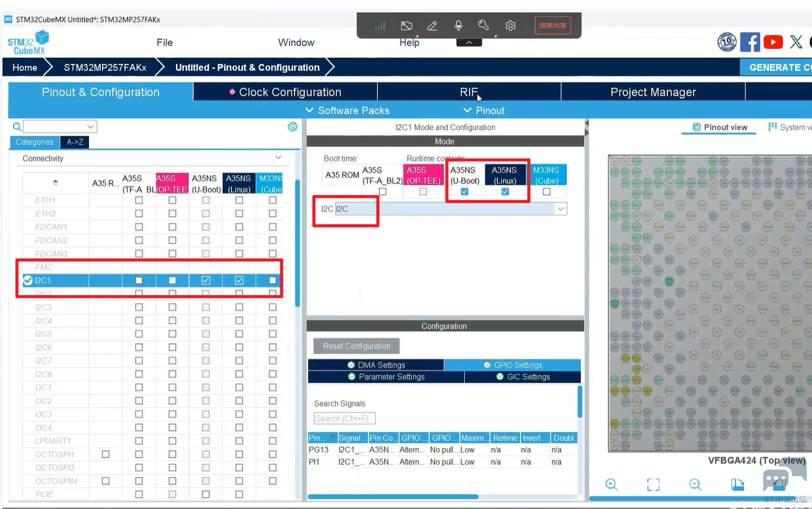Image resolution: width=812 pixels, height=509 pixels.
Task: Toggle the A35NS (Linux) runtime context checkbox
Action: (x=505, y=192)
